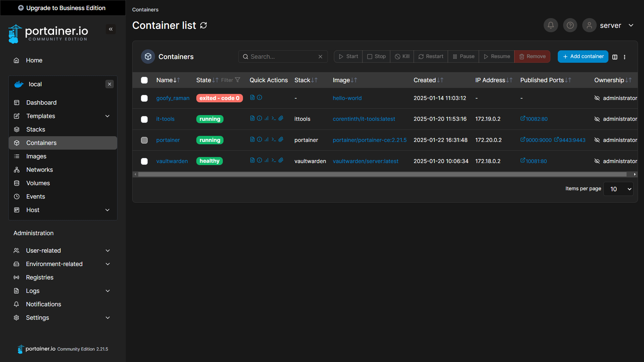
Task: Open stats icon for vaultwarden container
Action: [266, 160]
